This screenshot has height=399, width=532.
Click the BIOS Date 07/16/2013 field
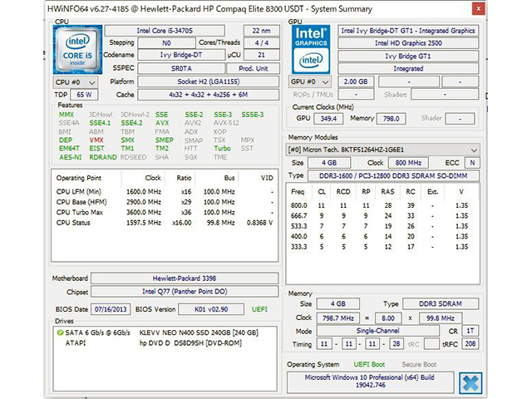111,309
